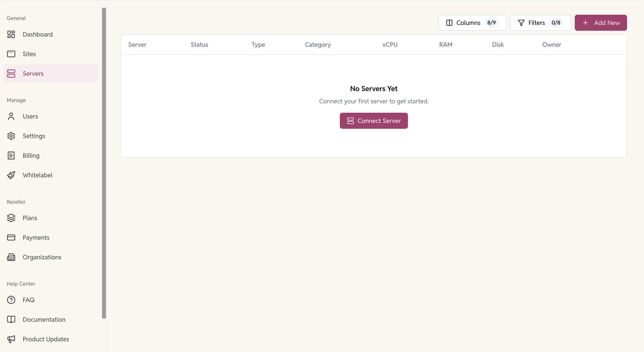Screen dimensions: 644x352
Task: Open the Filters 0/8 menu
Action: pyautogui.click(x=540, y=23)
